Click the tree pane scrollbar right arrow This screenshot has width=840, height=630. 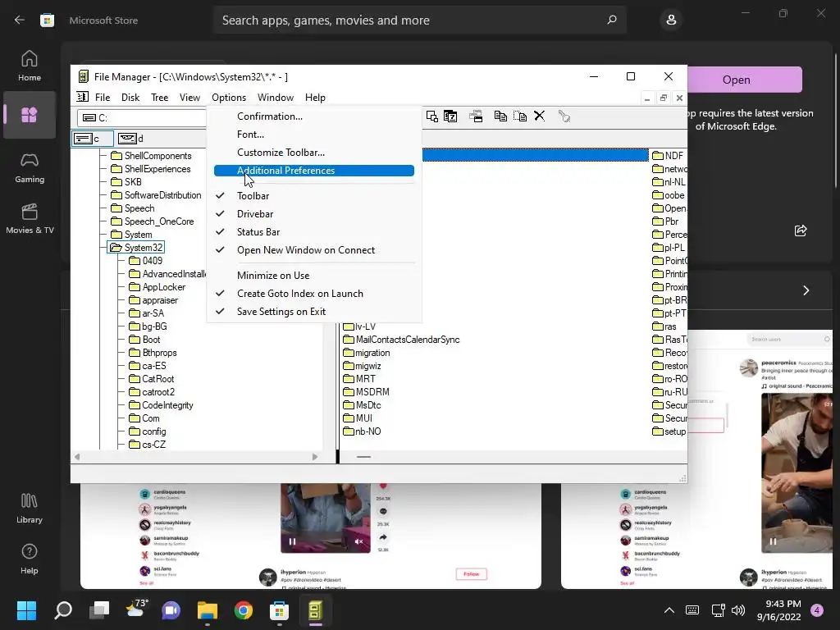click(x=315, y=457)
